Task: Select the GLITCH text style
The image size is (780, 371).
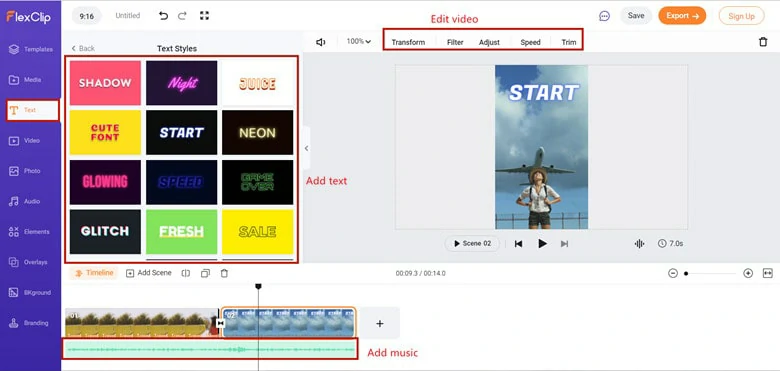Action: coord(105,232)
